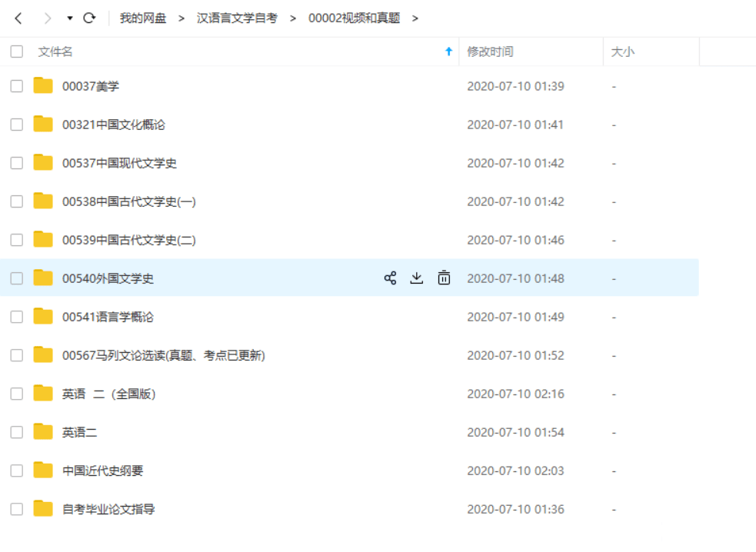Open the 00567马列文论选读 folder name

tap(163, 355)
